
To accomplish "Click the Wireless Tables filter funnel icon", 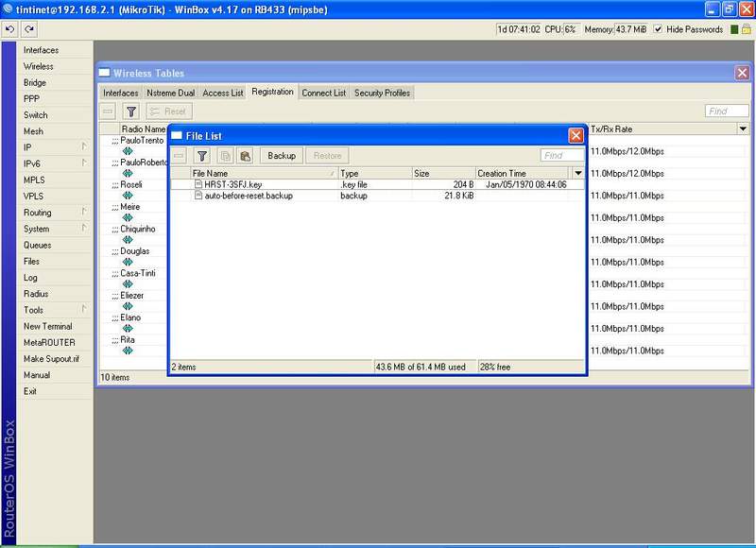I will pyautogui.click(x=131, y=111).
